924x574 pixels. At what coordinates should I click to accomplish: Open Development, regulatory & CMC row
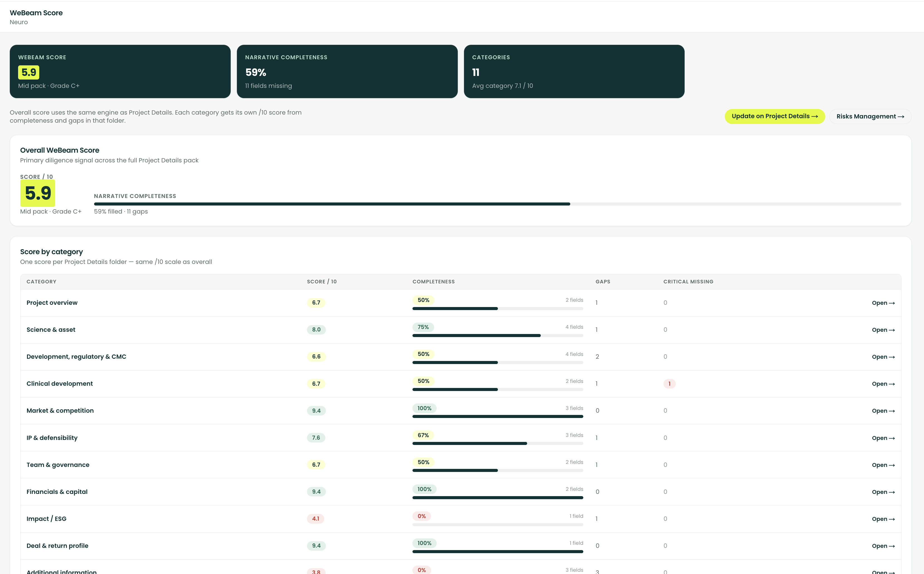(883, 357)
